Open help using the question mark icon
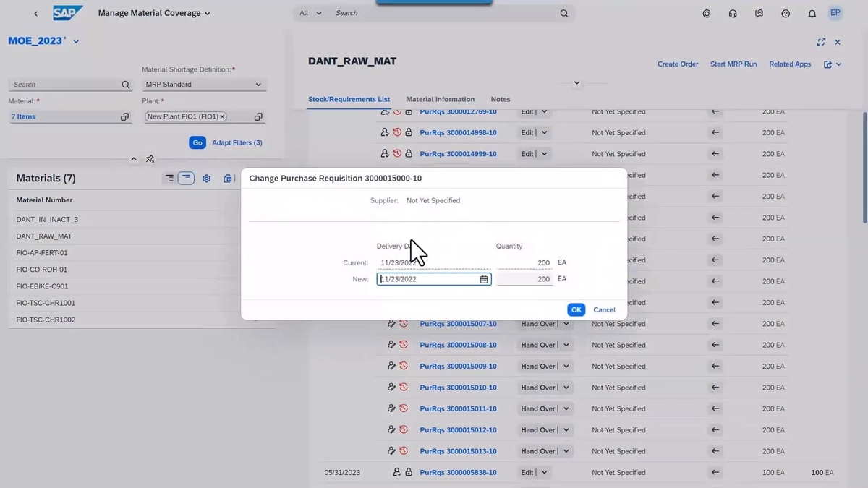Viewport: 868px width, 488px height. click(786, 13)
